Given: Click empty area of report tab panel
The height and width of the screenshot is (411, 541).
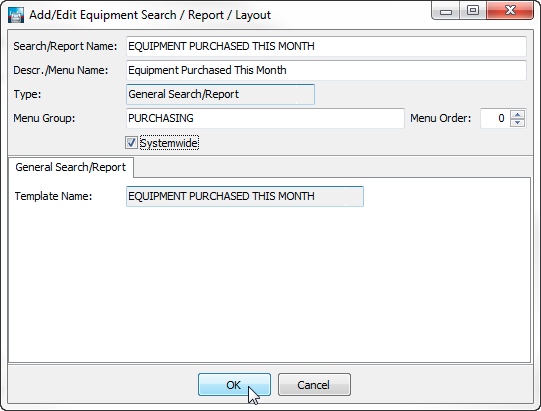Looking at the screenshot, I should 269,283.
